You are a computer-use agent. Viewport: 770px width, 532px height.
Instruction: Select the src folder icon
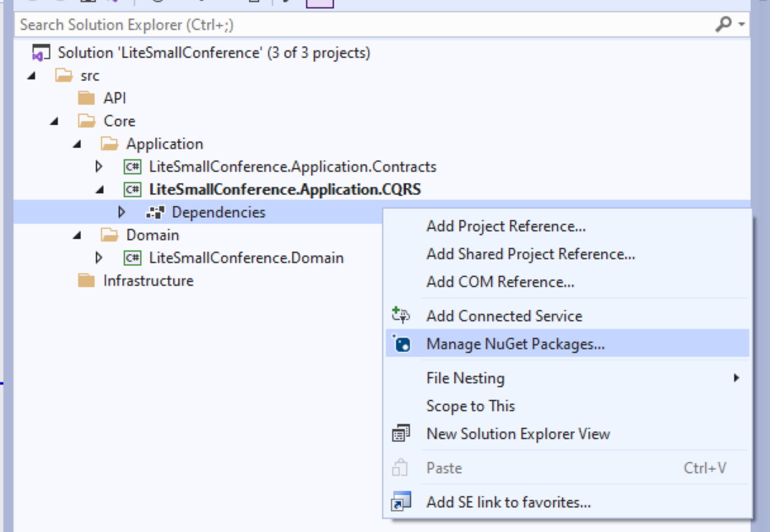pos(64,75)
